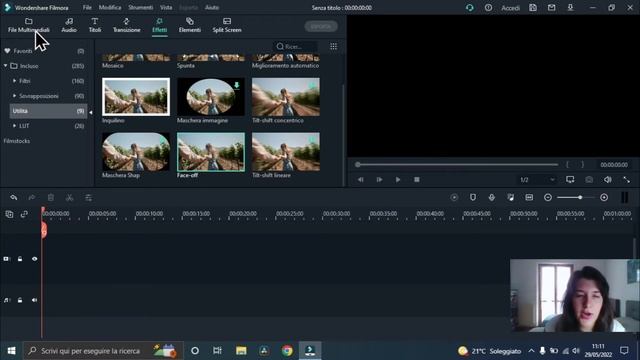Select the Utilità category
The image size is (640, 360).
coord(48,111)
